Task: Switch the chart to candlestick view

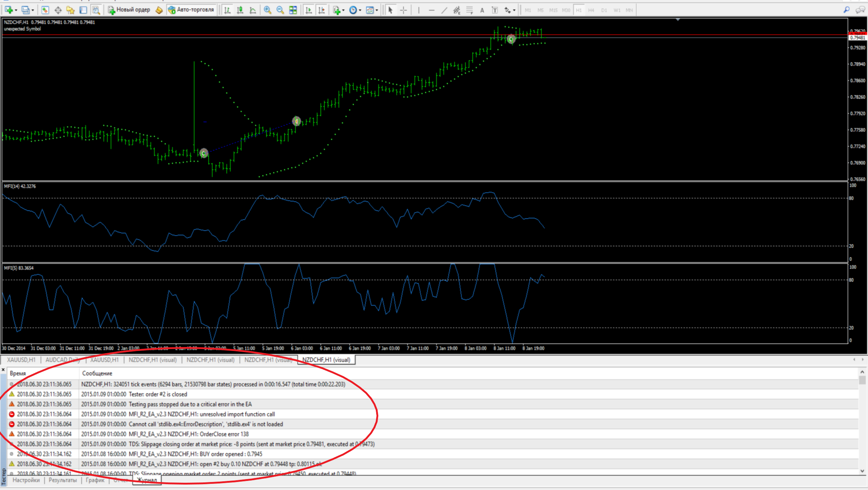Action: tap(240, 10)
